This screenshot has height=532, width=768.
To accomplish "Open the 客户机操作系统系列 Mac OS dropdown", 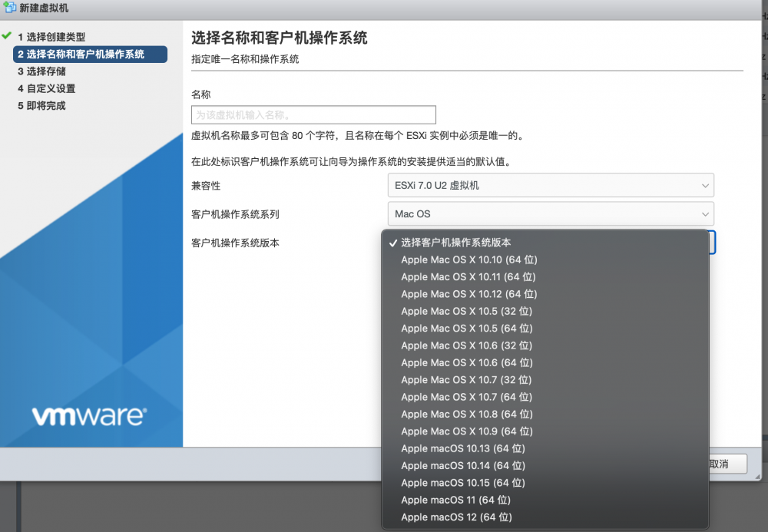I will [551, 214].
